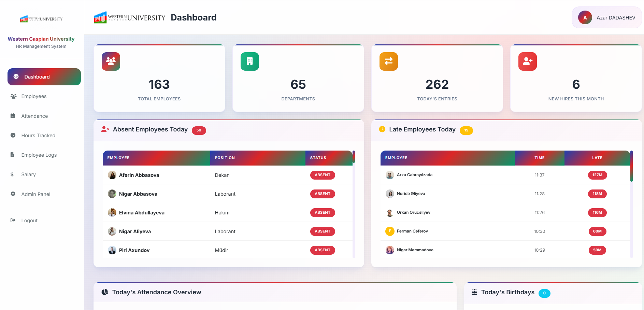Click Elvina Abdullayeva's profile photo

point(112,212)
